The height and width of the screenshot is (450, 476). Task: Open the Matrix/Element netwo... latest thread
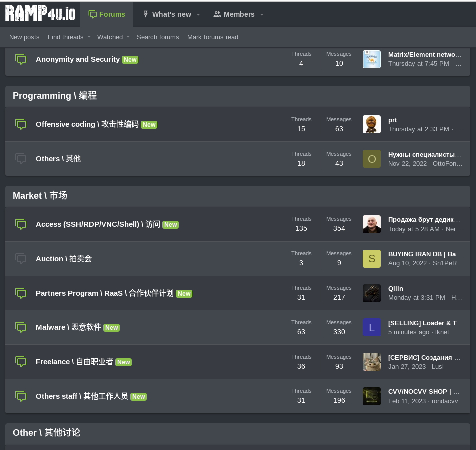pos(425,55)
